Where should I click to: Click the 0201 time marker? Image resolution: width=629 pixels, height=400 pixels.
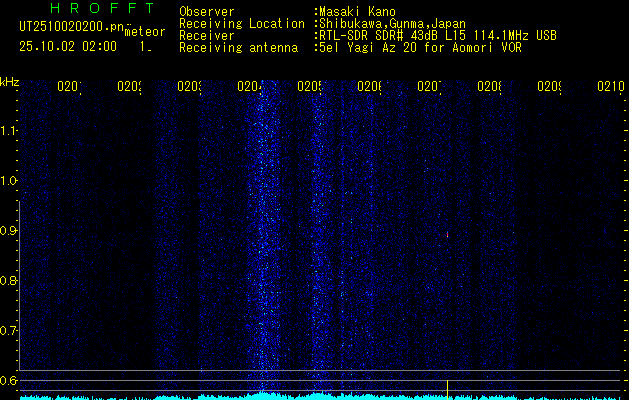tap(69, 86)
